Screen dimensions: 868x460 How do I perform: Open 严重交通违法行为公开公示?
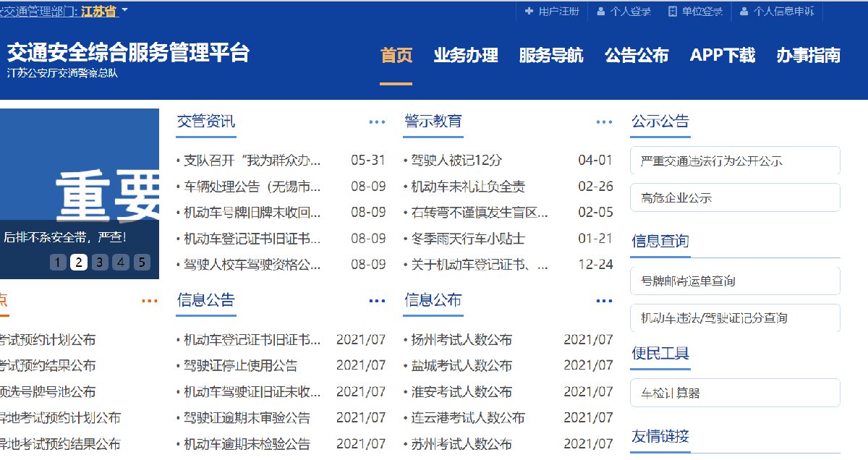point(734,161)
